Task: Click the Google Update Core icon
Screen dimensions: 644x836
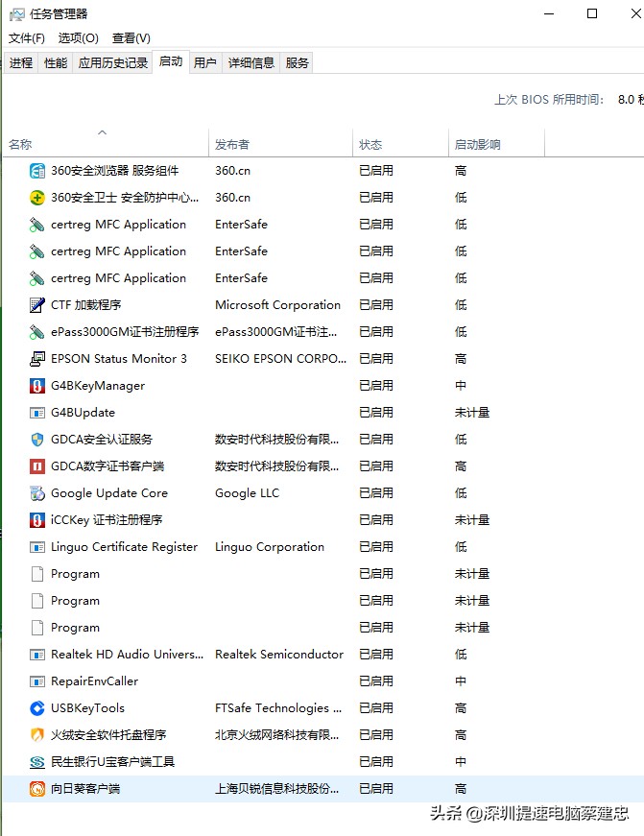Action: (x=37, y=493)
